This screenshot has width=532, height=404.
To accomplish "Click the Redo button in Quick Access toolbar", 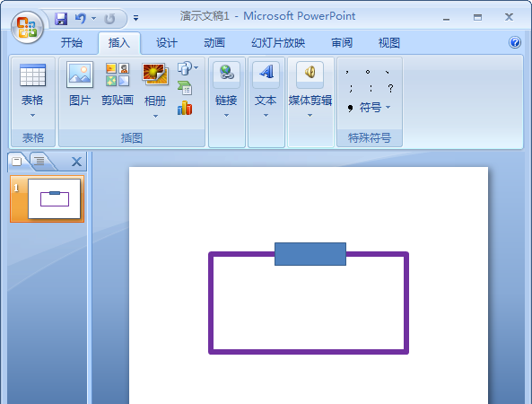I will pos(109,18).
